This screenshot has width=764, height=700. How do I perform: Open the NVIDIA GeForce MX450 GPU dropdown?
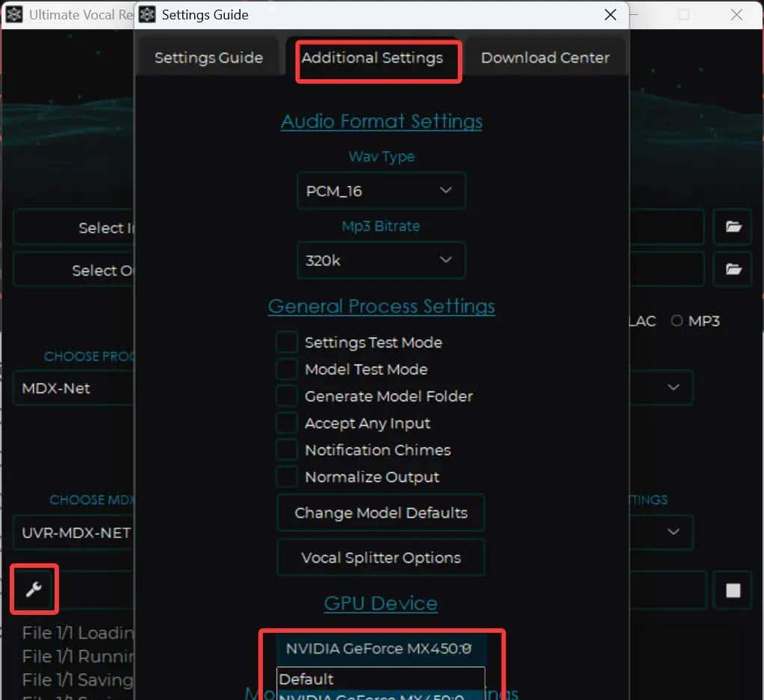(x=381, y=648)
